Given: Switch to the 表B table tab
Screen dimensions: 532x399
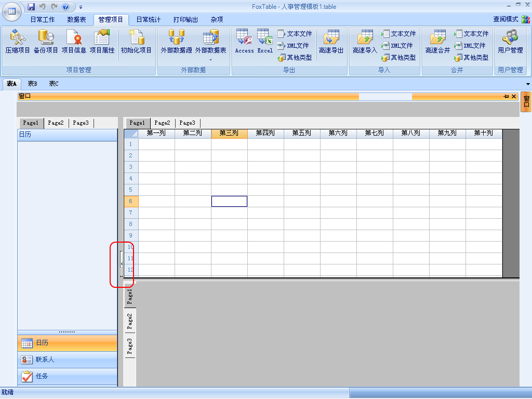Looking at the screenshot, I should point(32,84).
